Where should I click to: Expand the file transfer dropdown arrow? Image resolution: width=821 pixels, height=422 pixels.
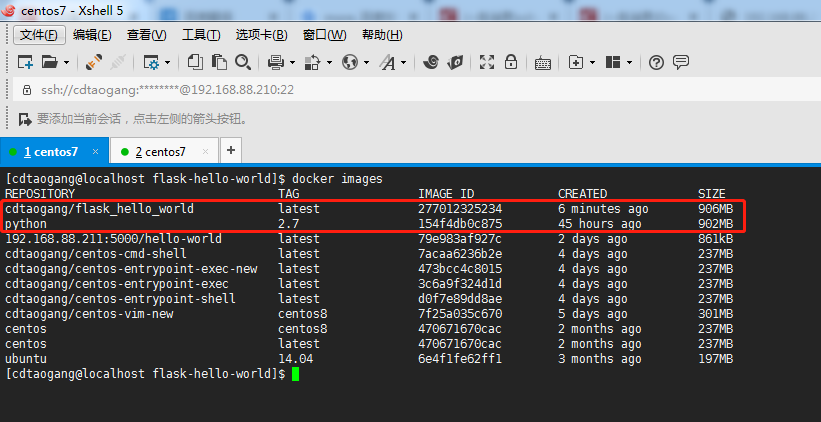(329, 63)
